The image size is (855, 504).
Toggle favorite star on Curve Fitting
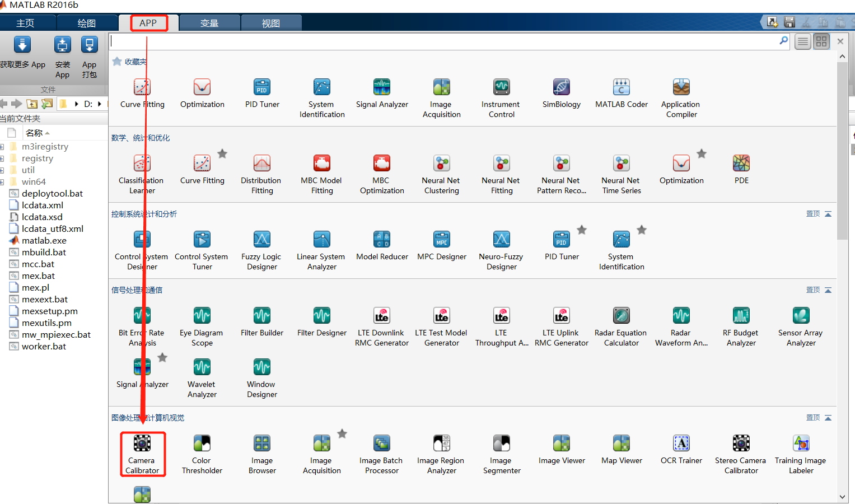tap(222, 154)
